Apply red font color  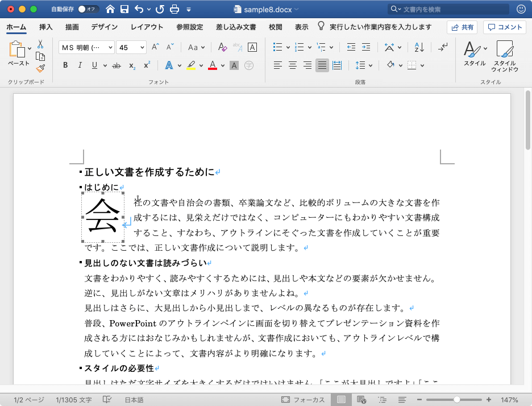point(213,65)
